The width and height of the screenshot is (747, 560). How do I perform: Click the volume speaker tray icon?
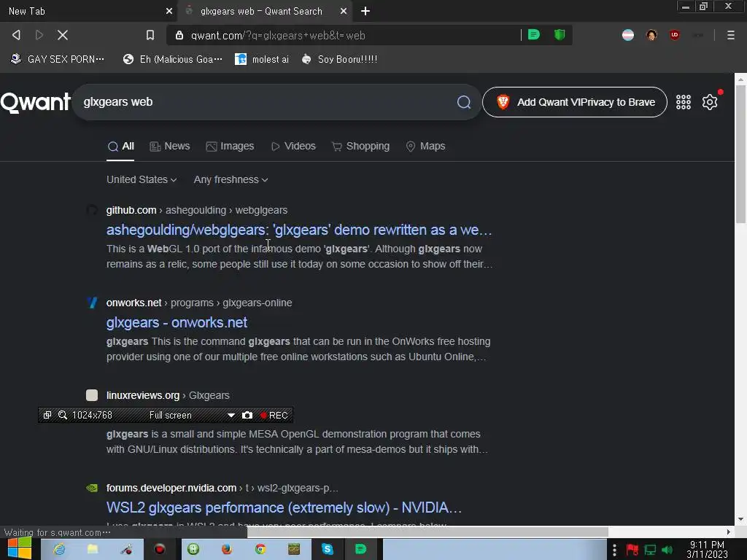coord(667,550)
